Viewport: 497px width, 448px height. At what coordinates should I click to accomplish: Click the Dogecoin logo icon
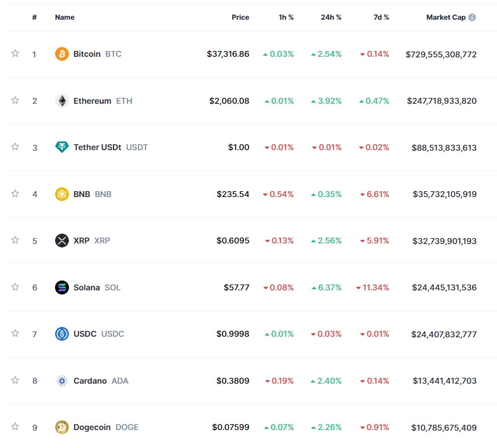tap(62, 427)
